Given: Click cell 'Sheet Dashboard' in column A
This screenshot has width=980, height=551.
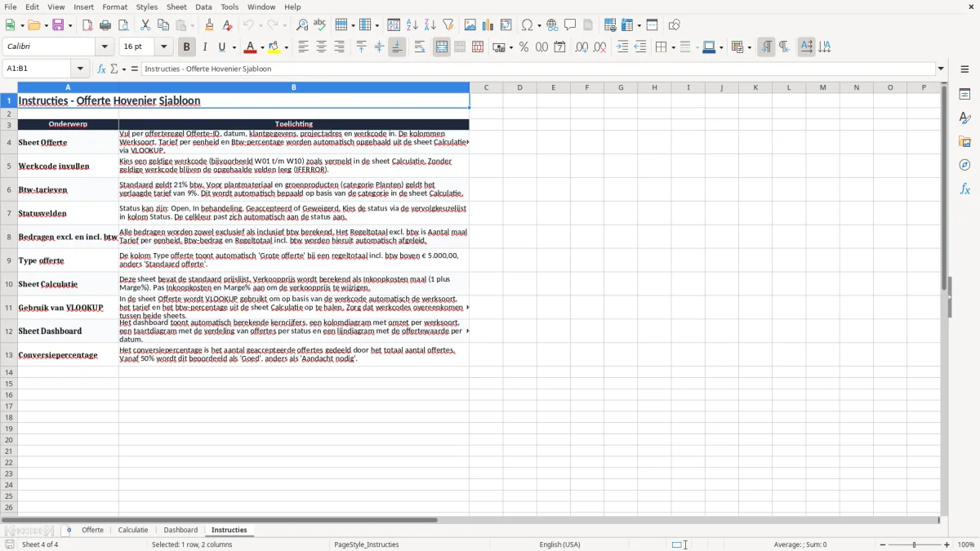Looking at the screenshot, I should click(x=68, y=331).
